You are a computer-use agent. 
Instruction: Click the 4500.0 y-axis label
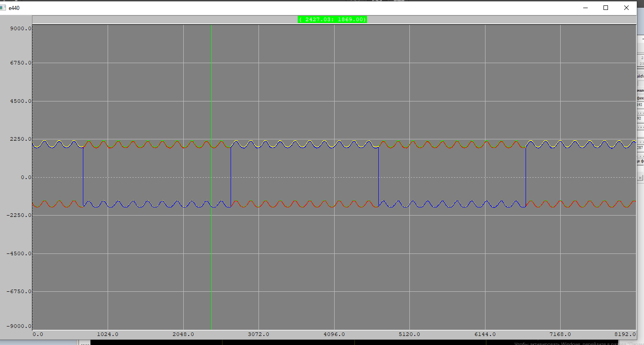pos(21,101)
